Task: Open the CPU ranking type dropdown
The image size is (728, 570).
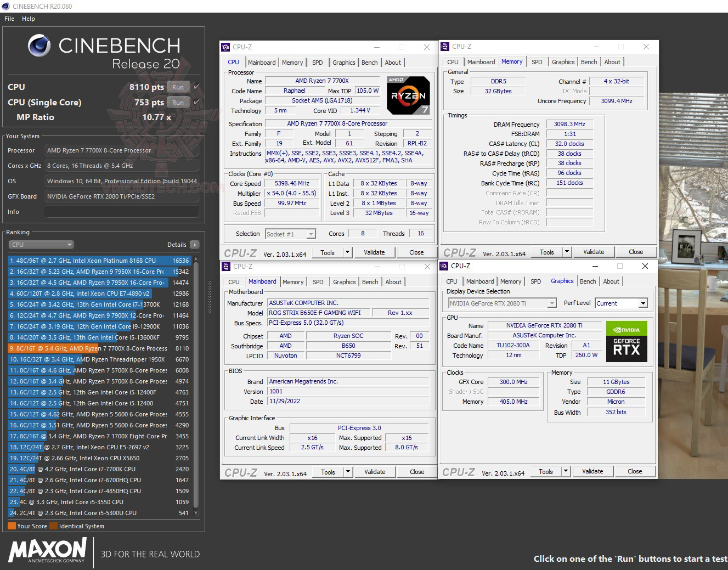Action: pos(41,245)
